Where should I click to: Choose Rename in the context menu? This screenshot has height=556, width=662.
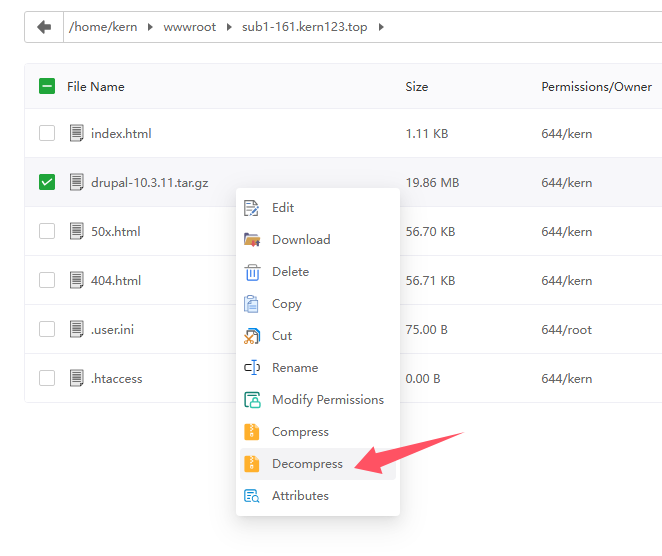click(x=294, y=368)
